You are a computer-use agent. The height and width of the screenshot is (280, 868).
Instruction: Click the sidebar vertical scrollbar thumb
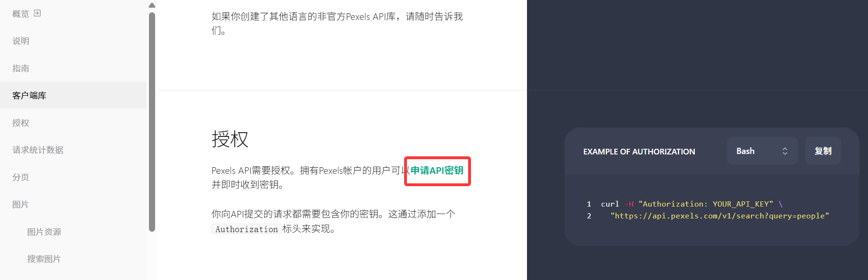(152, 122)
